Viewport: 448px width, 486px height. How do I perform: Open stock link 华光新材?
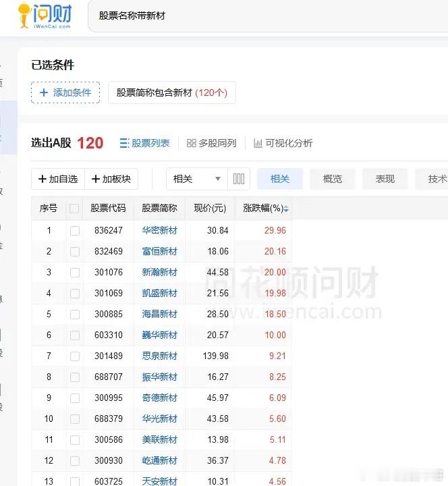pos(159,418)
